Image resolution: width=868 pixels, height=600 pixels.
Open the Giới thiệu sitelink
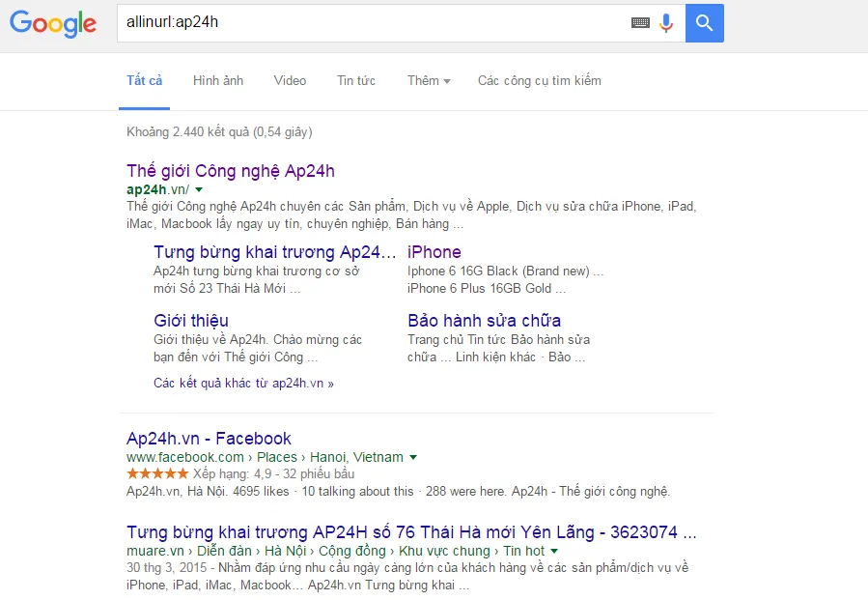[x=191, y=320]
